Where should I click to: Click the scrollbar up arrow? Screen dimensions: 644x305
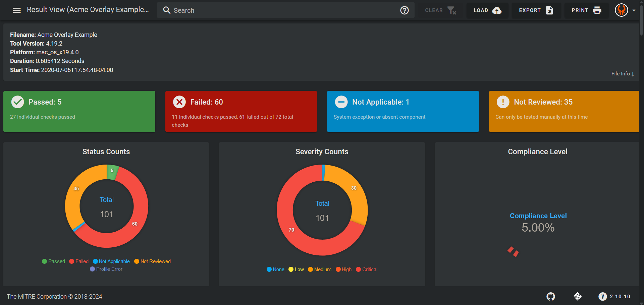(641, 2)
